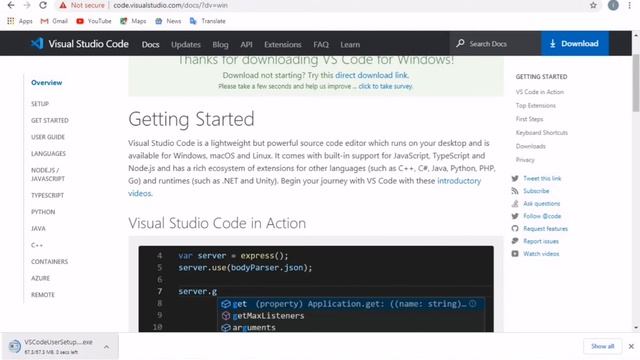
Task: Open the Extensions nav tab
Action: pyautogui.click(x=282, y=44)
